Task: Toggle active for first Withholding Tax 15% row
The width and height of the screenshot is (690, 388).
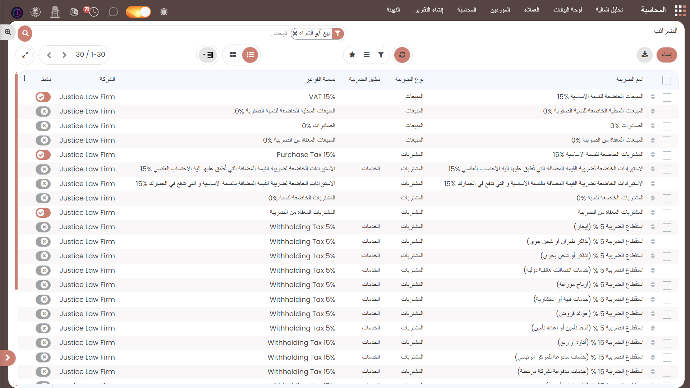Action: (43, 343)
